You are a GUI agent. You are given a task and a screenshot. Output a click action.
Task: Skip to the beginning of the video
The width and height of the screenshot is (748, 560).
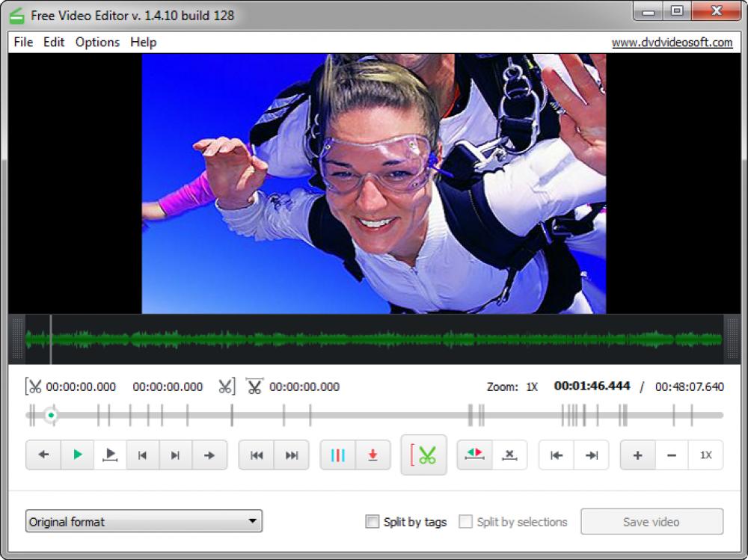257,455
